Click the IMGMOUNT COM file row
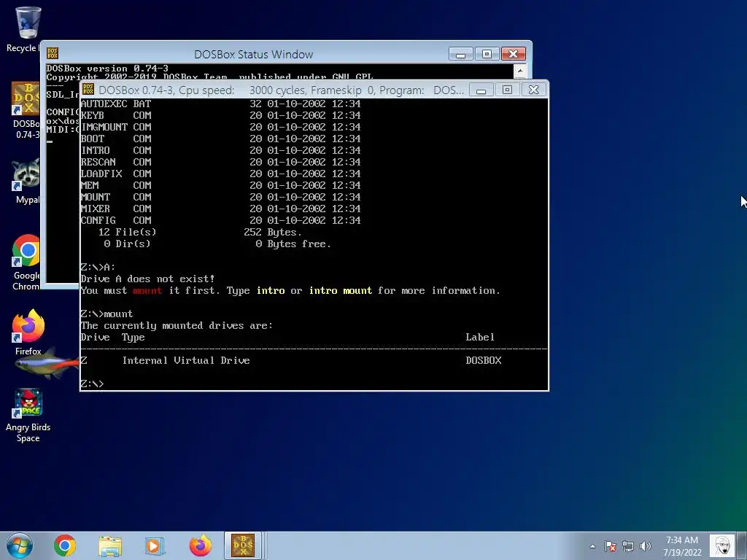The height and width of the screenshot is (560, 747). 220,127
